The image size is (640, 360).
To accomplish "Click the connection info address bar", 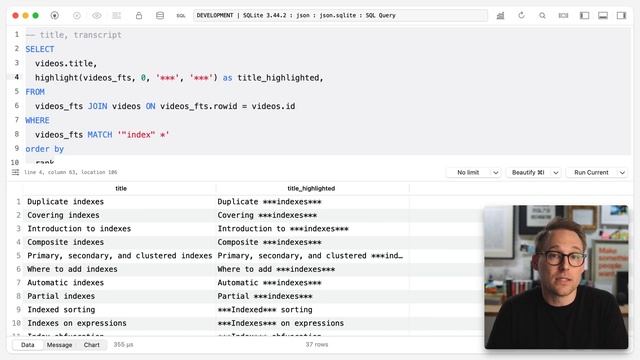I will [x=340, y=16].
